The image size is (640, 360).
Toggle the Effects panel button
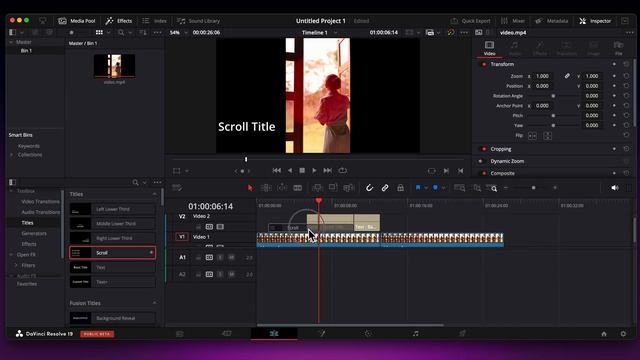pos(119,21)
